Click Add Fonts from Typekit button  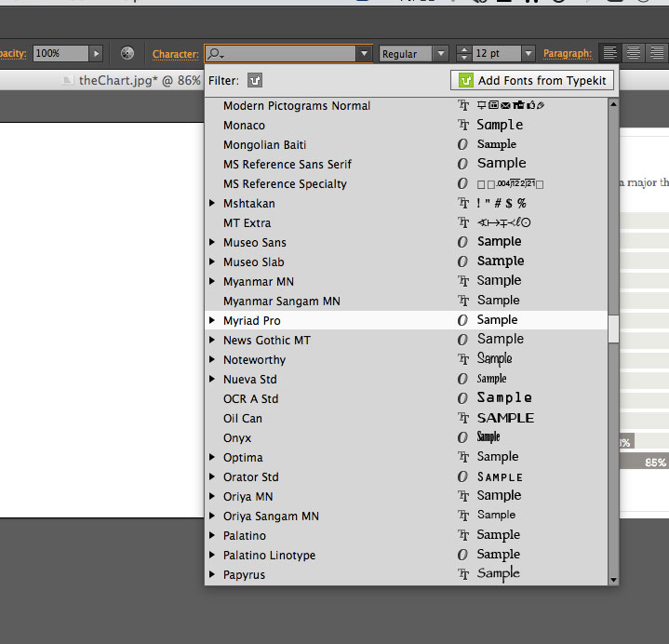point(532,80)
